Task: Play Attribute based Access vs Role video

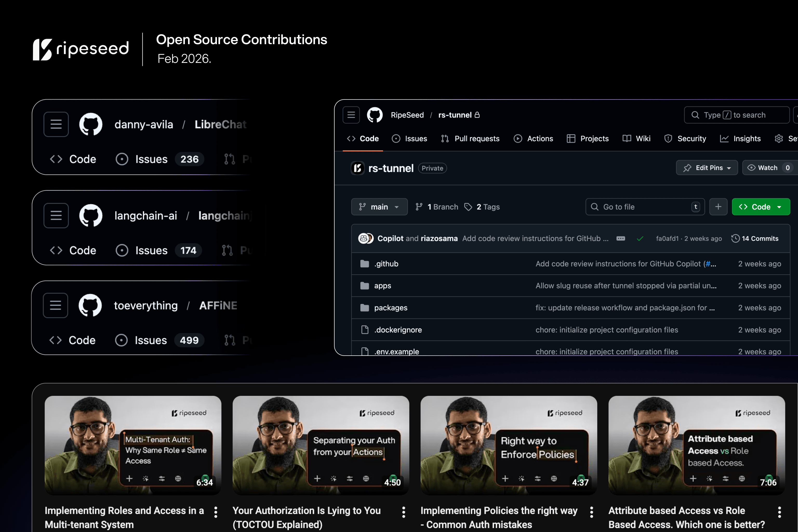Action: pos(696,445)
